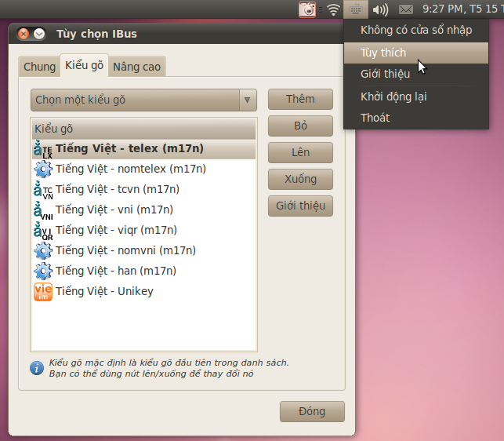Screen dimensions: 504x441
Task: Click the nomtelex gear icon
Action: (x=42, y=169)
